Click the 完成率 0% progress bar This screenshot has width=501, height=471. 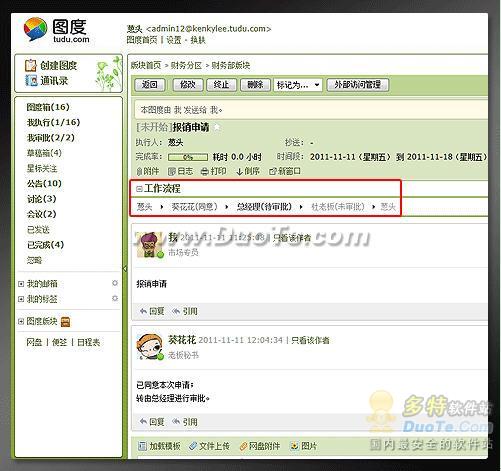pyautogui.click(x=188, y=157)
